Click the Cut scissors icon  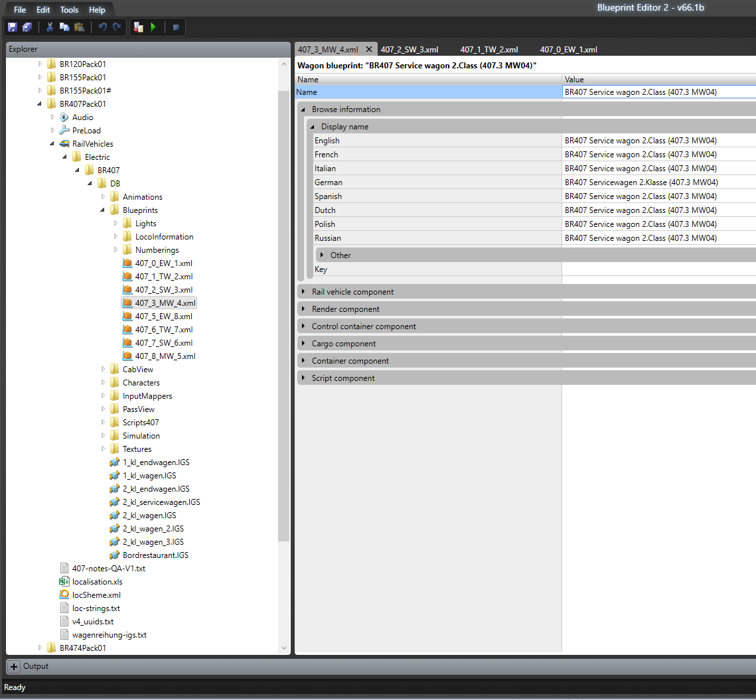[50, 27]
